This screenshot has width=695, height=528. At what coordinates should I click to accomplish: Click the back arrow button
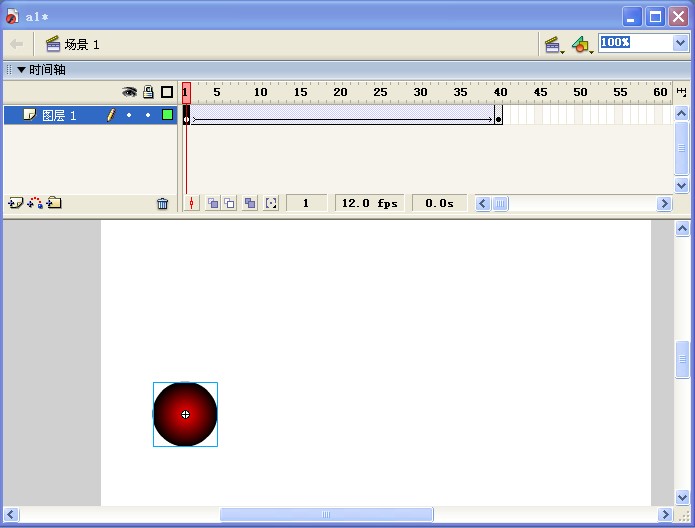click(x=16, y=44)
